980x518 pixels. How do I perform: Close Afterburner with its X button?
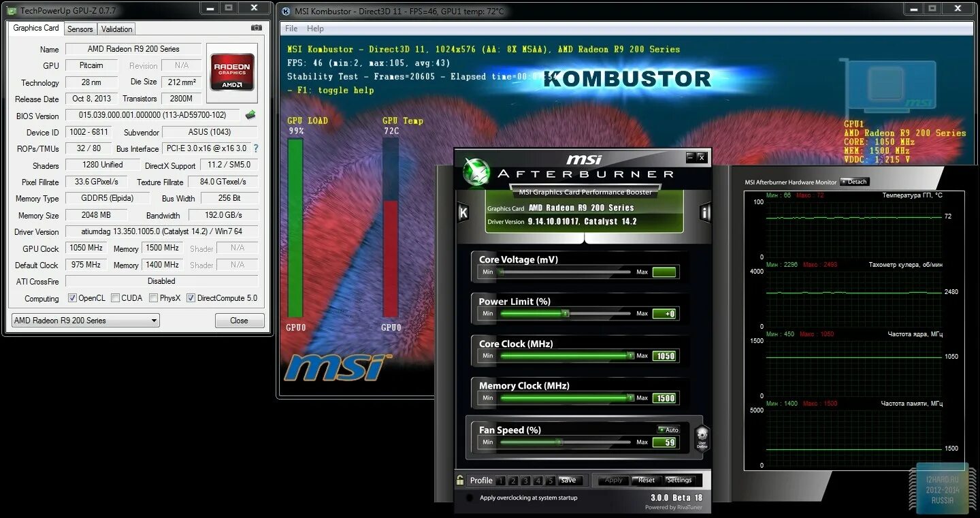click(x=701, y=157)
